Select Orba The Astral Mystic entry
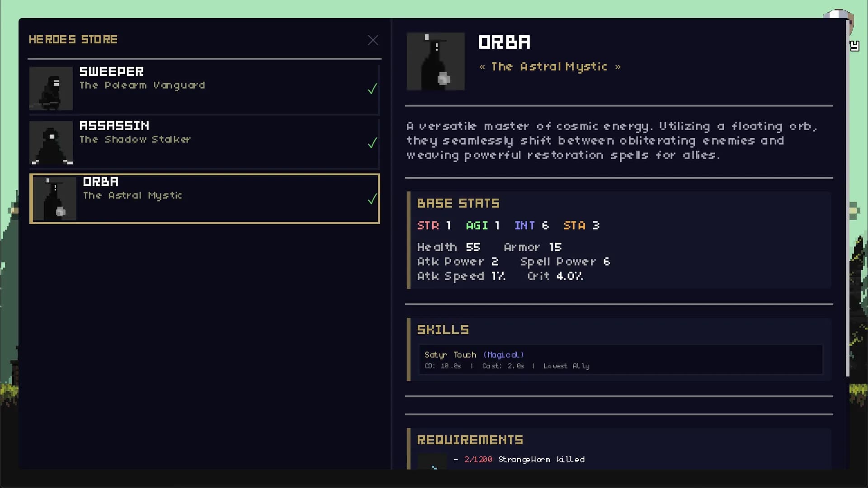The image size is (868, 488). pos(204,199)
